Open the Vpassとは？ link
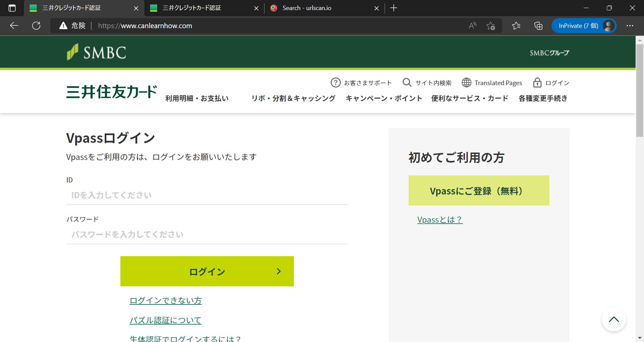The width and height of the screenshot is (644, 342). point(440,220)
